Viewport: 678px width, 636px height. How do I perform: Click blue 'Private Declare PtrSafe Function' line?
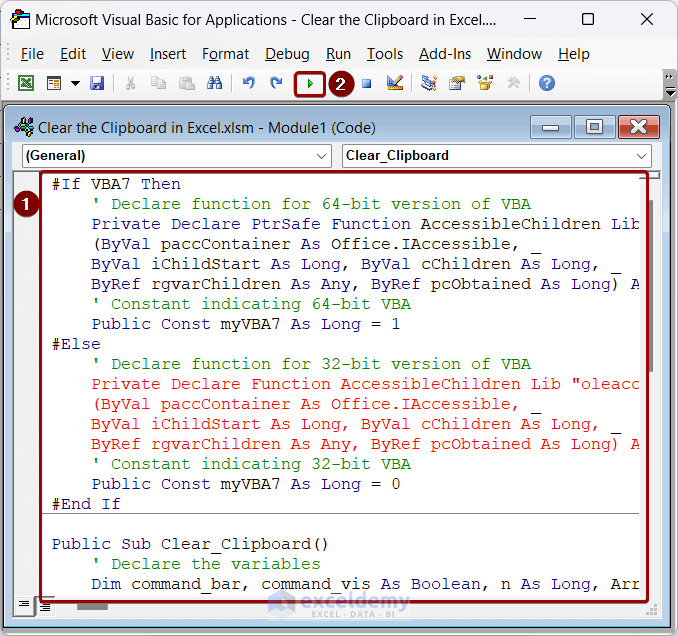(x=365, y=224)
